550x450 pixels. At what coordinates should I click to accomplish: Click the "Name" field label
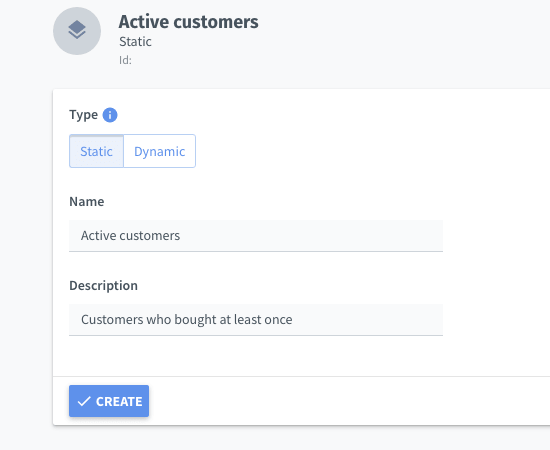pyautogui.click(x=87, y=201)
